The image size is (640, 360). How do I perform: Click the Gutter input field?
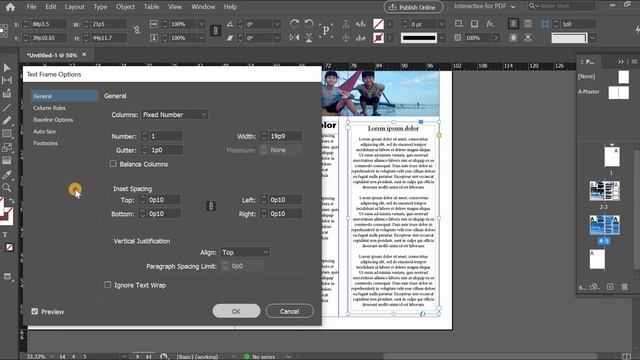pyautogui.click(x=167, y=150)
